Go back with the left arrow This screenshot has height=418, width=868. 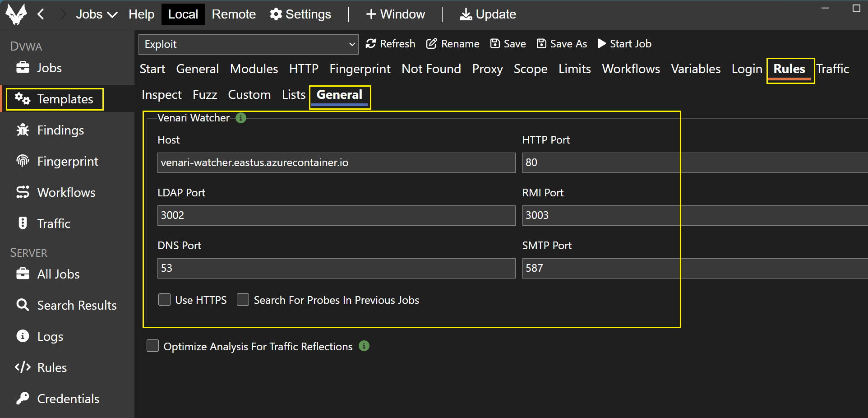[41, 14]
